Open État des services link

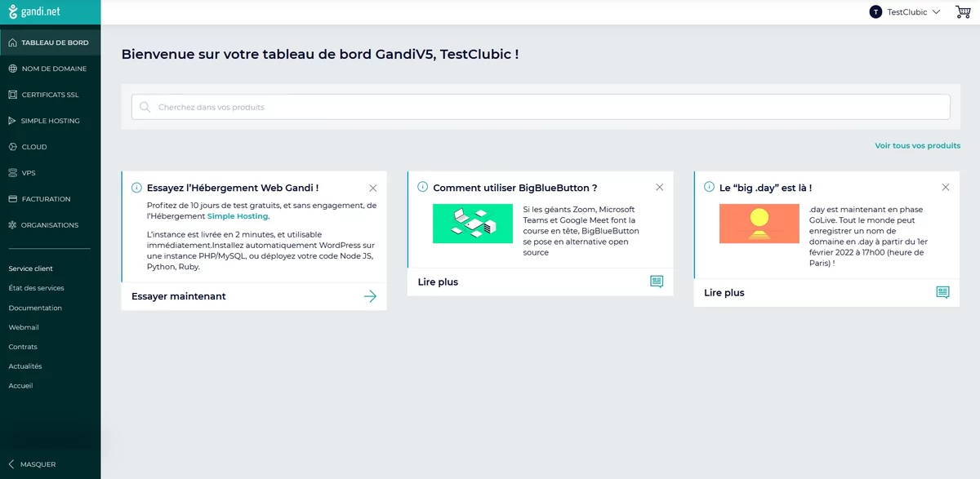[x=36, y=288]
